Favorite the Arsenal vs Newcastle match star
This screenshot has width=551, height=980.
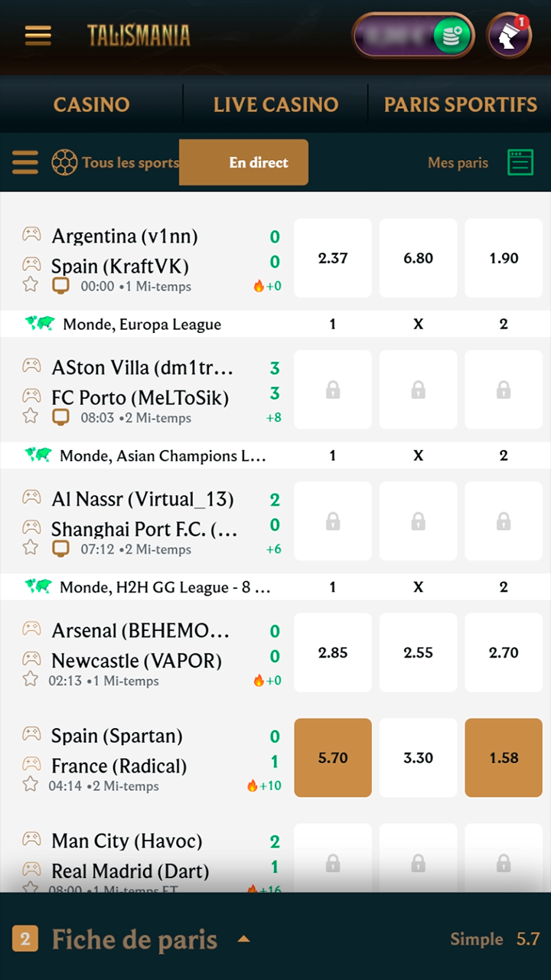tap(30, 679)
